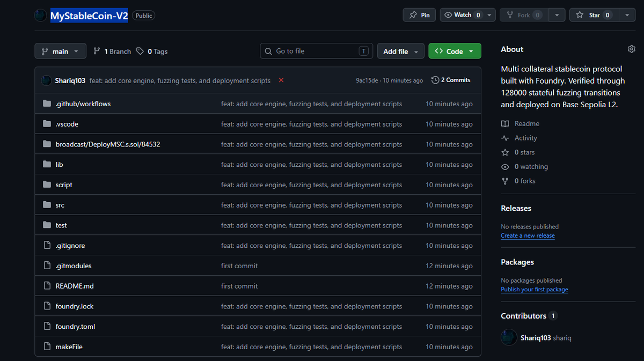Open the foundry.lock file
This screenshot has width=644, height=361.
[x=75, y=306]
